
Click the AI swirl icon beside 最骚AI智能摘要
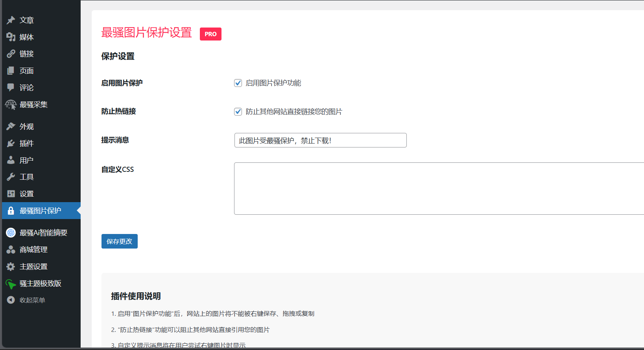[x=11, y=233]
